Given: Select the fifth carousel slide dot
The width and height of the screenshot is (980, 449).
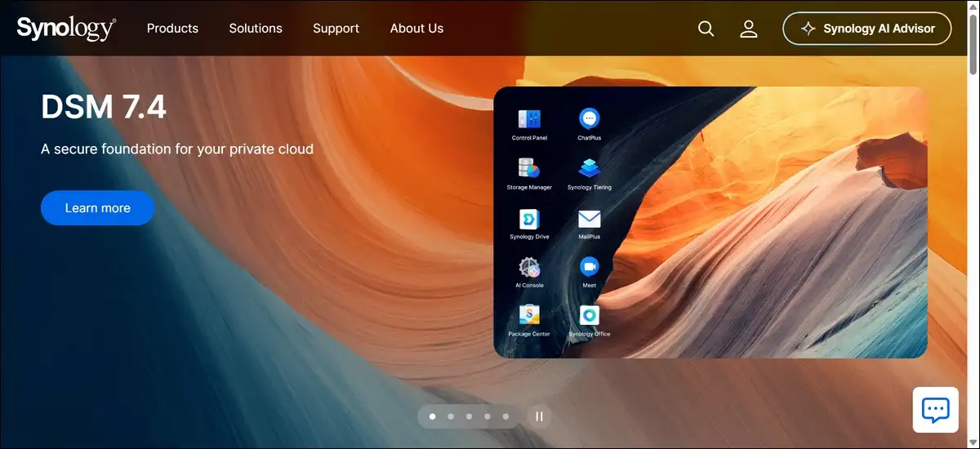Looking at the screenshot, I should pos(506,416).
